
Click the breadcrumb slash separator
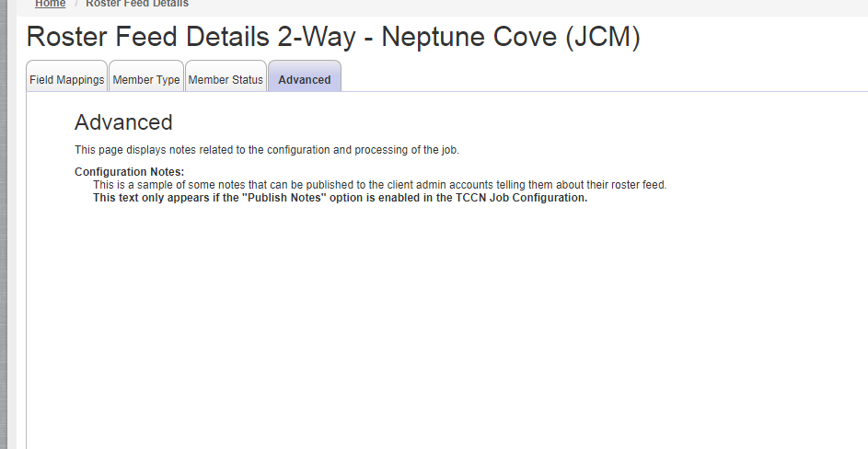tap(76, 4)
